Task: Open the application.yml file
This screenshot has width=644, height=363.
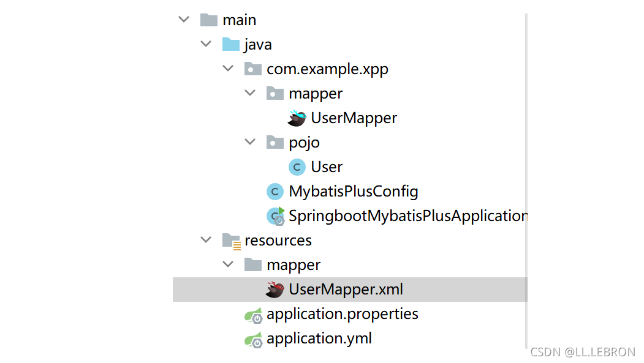Action: (x=319, y=339)
